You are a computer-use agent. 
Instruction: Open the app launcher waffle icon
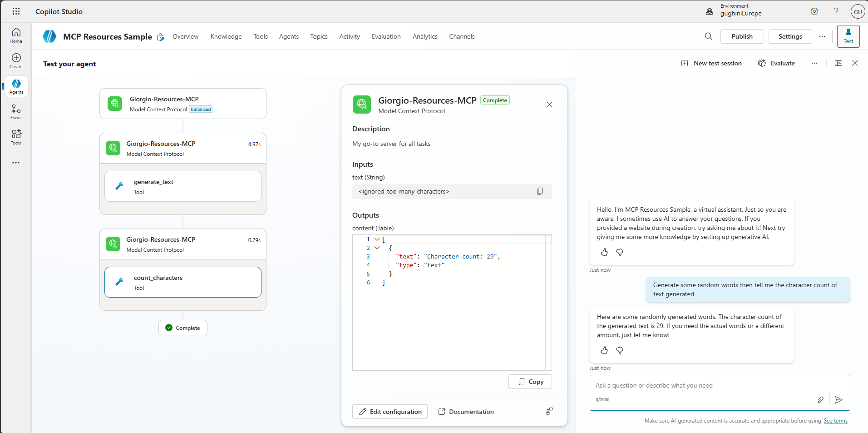(16, 11)
